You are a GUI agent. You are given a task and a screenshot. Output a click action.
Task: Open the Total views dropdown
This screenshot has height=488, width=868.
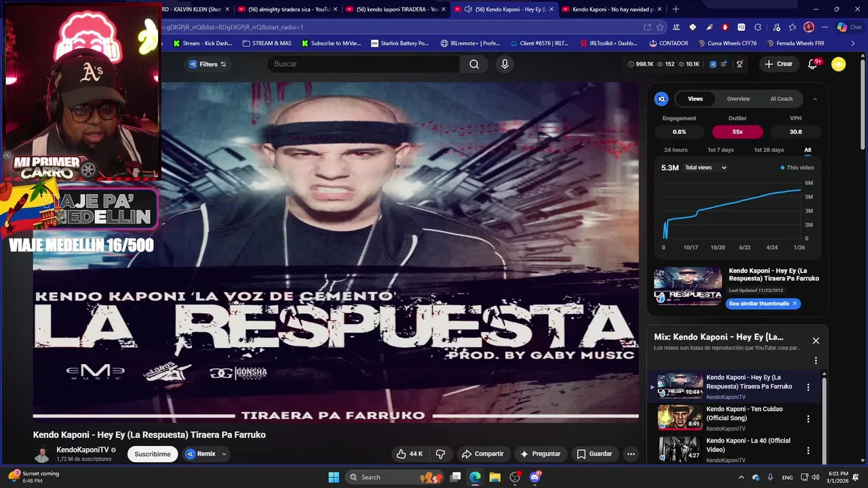point(705,167)
